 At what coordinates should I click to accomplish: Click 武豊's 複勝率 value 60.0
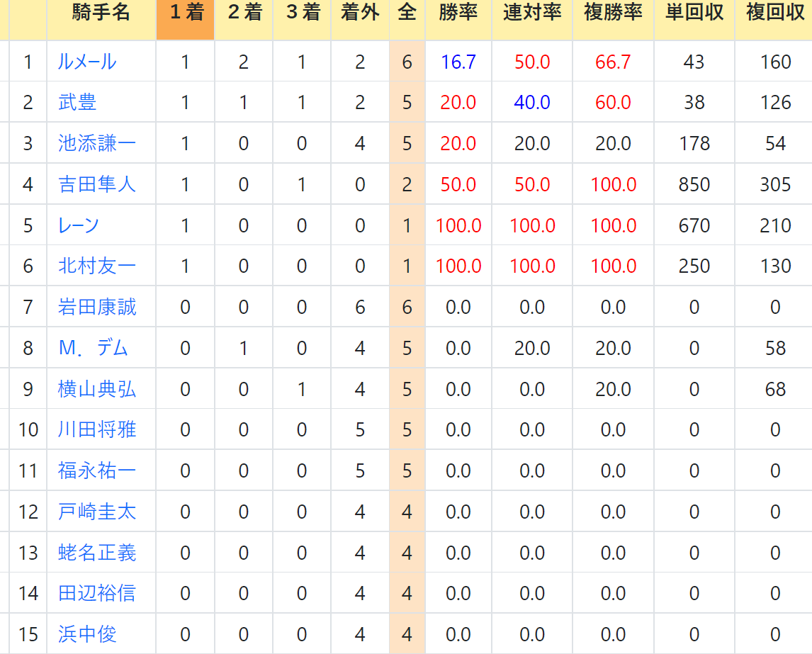point(613,103)
